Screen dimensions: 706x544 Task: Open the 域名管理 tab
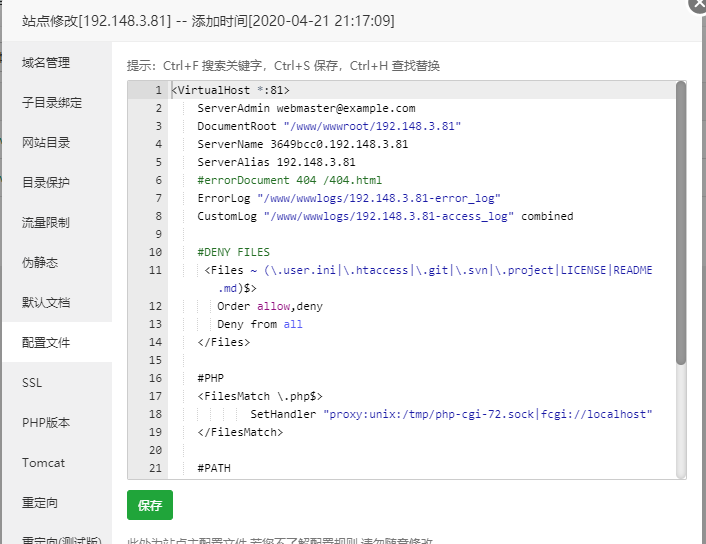point(46,63)
